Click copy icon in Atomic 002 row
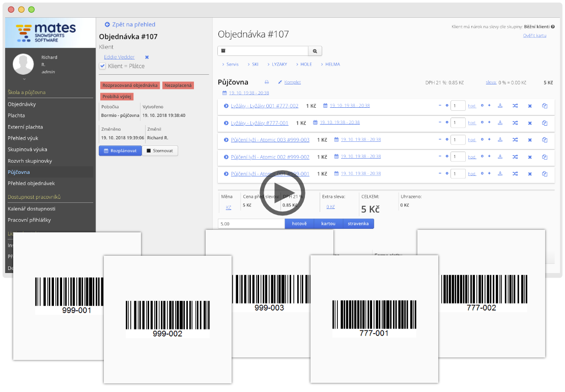565x392 pixels. [x=545, y=157]
